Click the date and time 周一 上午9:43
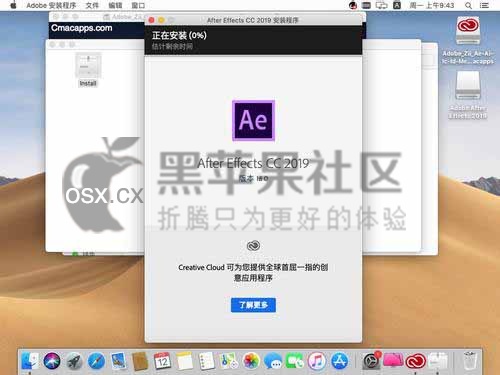This screenshot has height=375, width=500. [x=432, y=5]
